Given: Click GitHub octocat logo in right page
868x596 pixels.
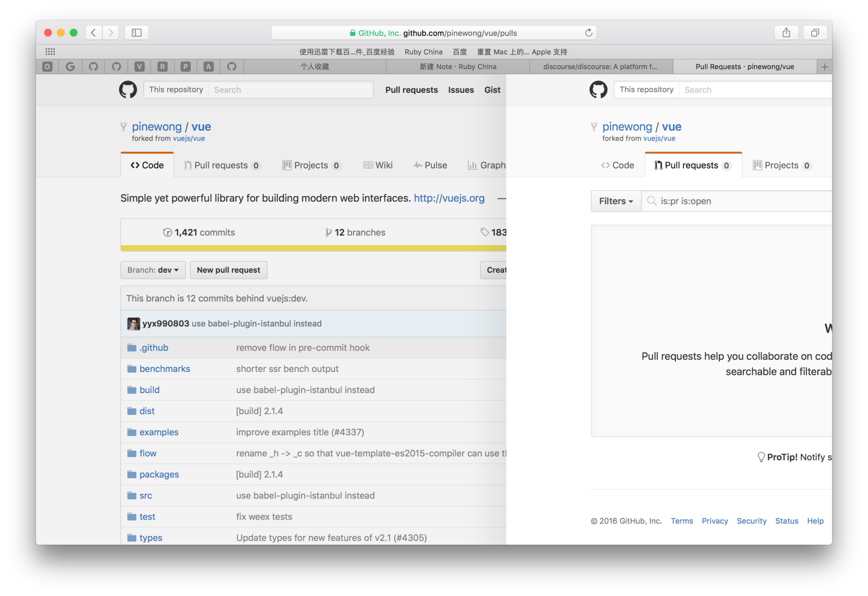Looking at the screenshot, I should coord(598,90).
